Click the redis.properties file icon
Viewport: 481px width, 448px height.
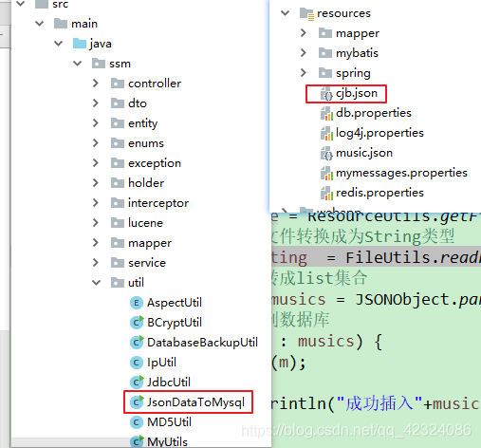point(326,194)
